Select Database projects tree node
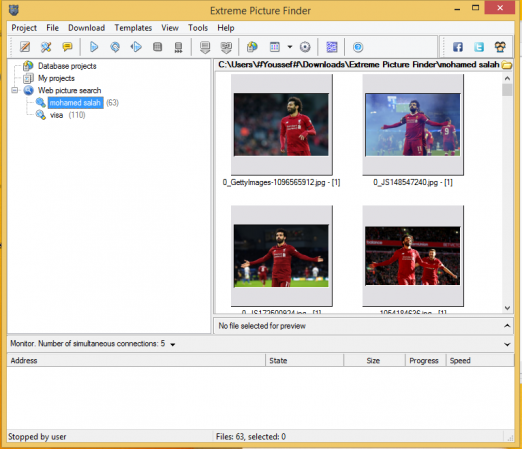The width and height of the screenshot is (522, 449). pos(67,66)
